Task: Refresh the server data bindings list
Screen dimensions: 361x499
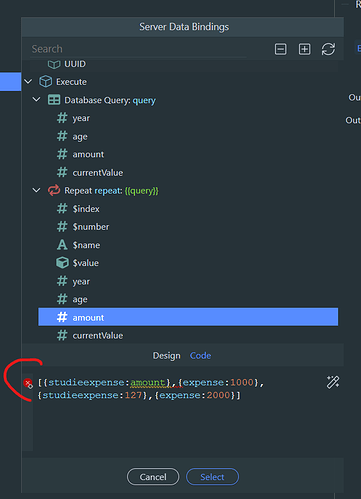Action: [328, 49]
